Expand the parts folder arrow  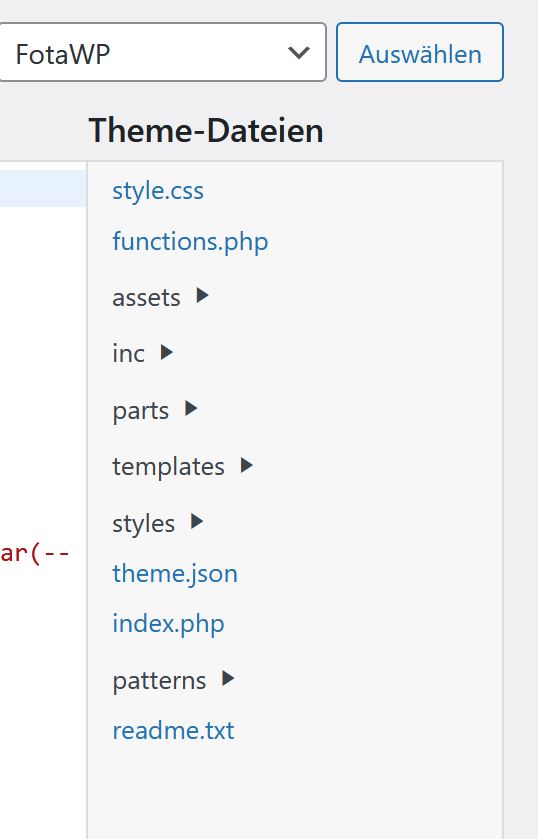191,409
